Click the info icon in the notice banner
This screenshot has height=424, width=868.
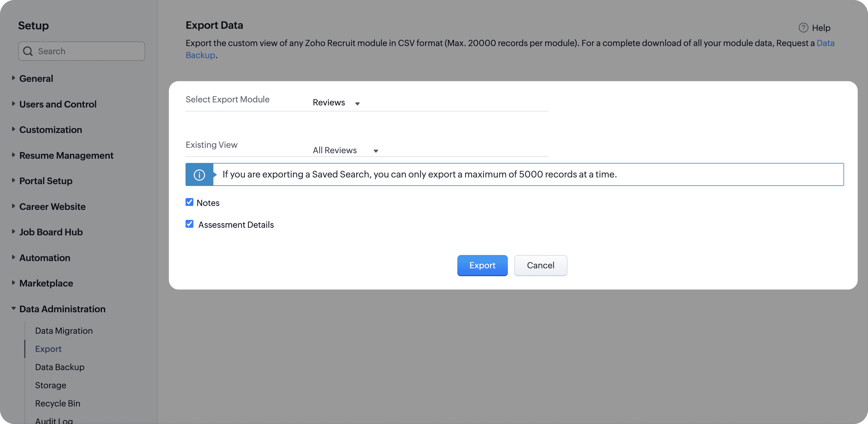pos(199,175)
